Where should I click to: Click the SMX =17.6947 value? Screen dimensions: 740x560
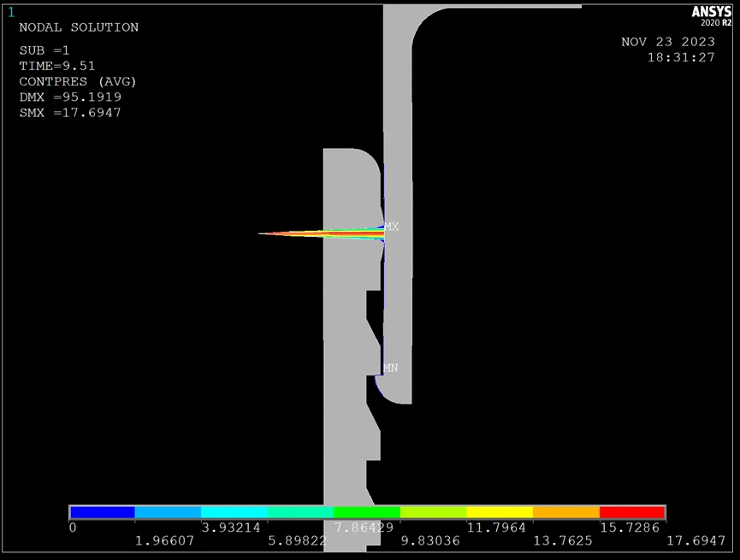70,113
